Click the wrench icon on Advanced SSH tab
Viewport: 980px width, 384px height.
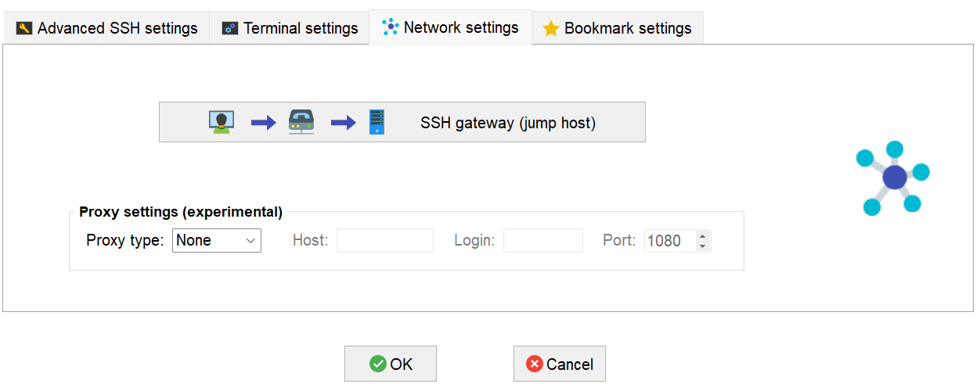24,29
